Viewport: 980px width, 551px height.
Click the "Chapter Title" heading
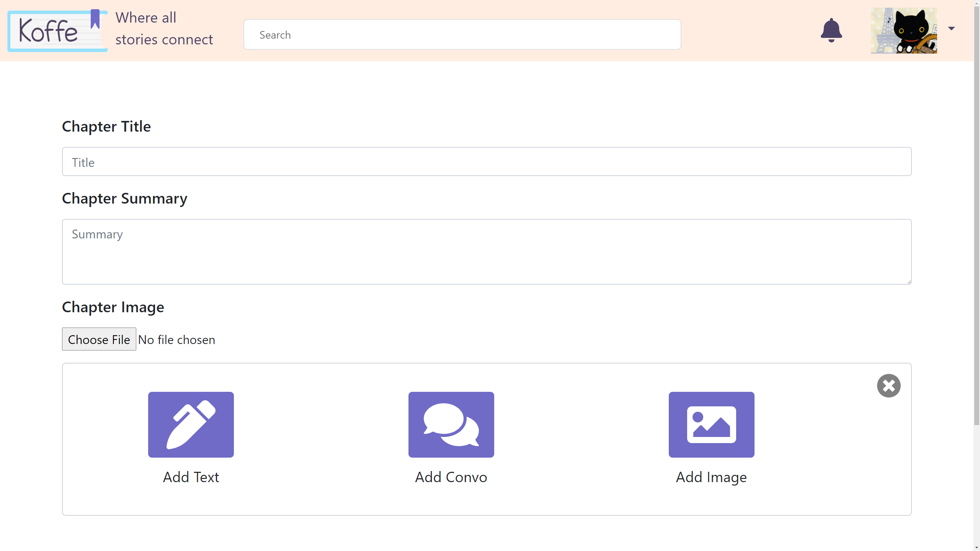(106, 126)
